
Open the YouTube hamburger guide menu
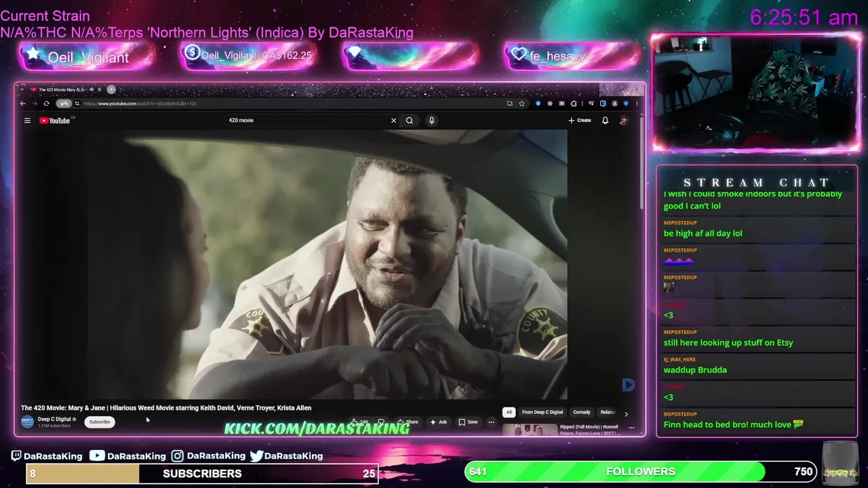(x=27, y=121)
